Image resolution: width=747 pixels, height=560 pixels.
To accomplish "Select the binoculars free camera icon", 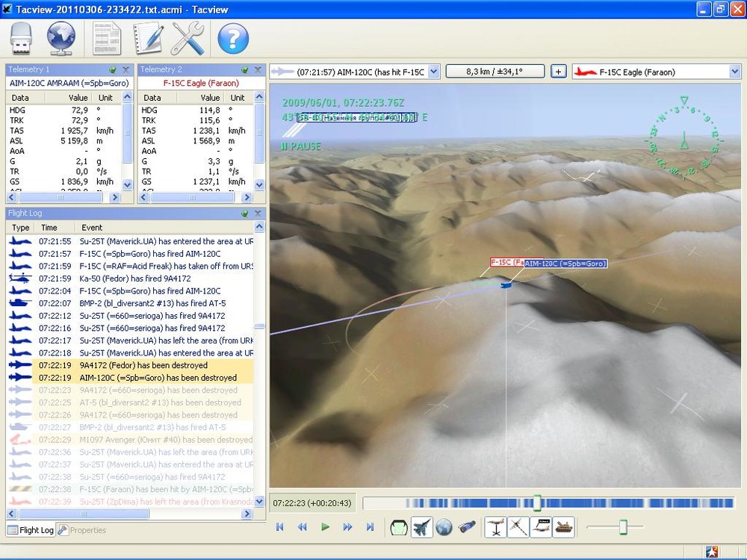I will pyautogui.click(x=467, y=527).
